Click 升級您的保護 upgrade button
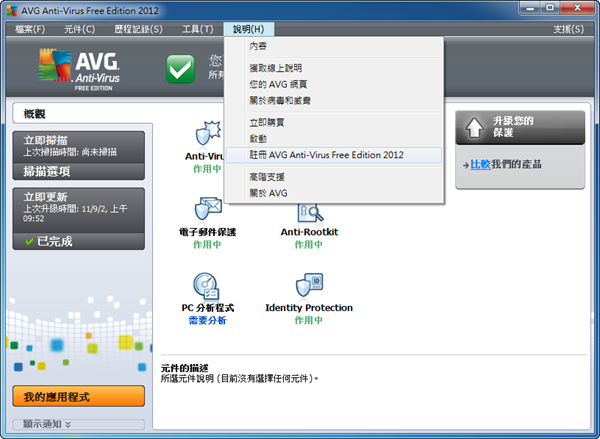Screen dimensions: 600x439 click(520, 127)
